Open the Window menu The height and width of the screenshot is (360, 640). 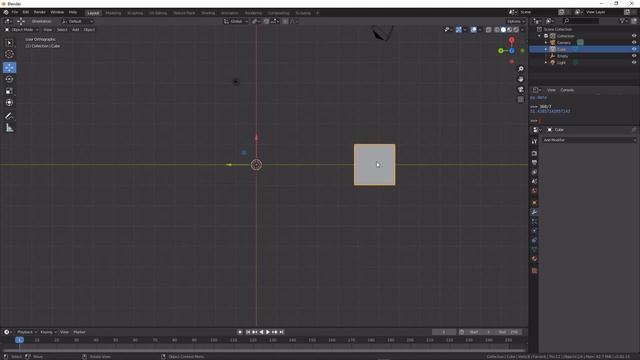tap(57, 13)
